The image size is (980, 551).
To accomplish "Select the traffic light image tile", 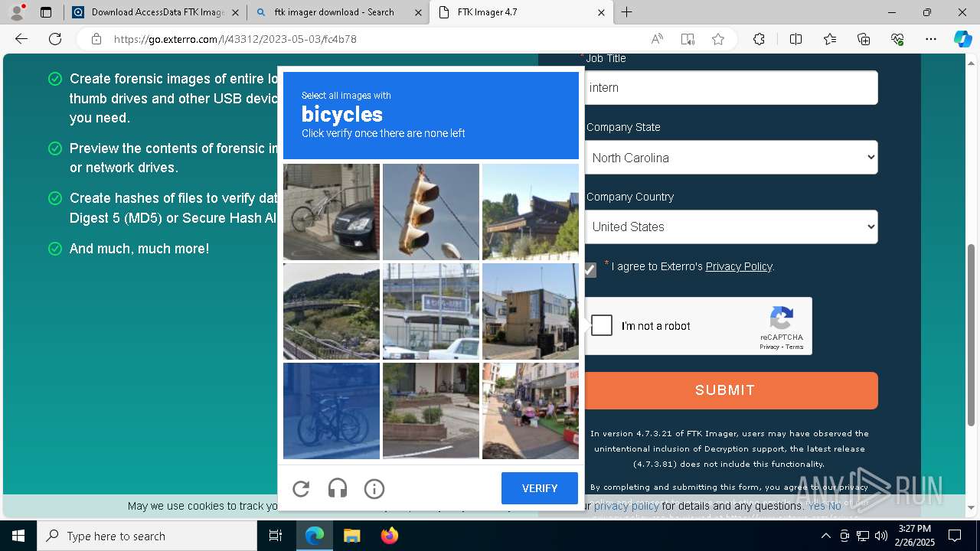I will coord(431,212).
